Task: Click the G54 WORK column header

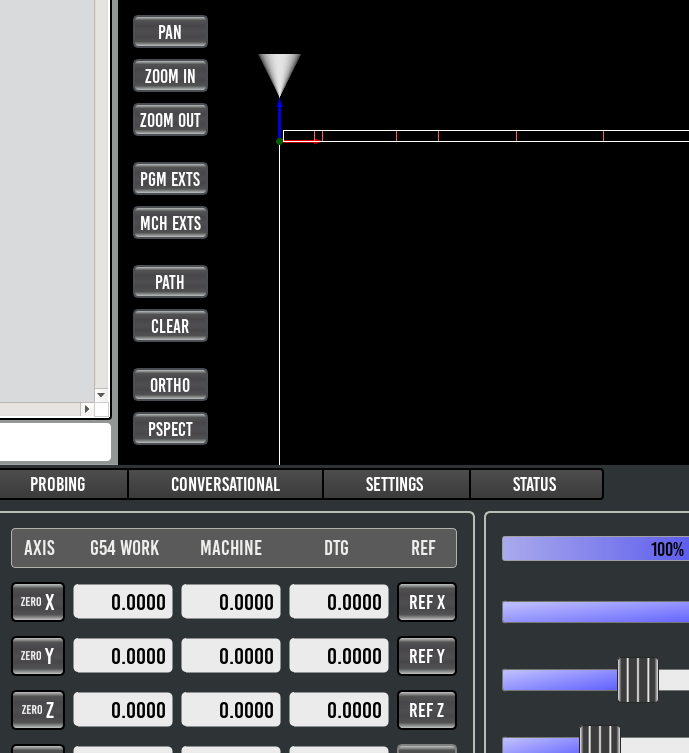Action: 124,548
